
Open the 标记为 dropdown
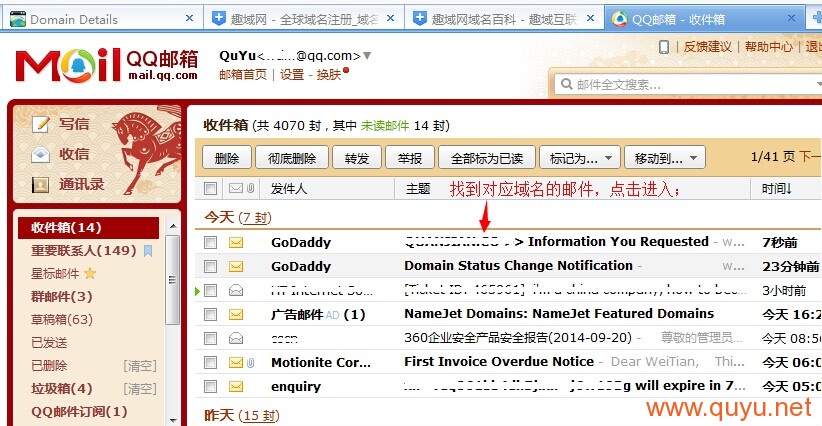[x=580, y=158]
